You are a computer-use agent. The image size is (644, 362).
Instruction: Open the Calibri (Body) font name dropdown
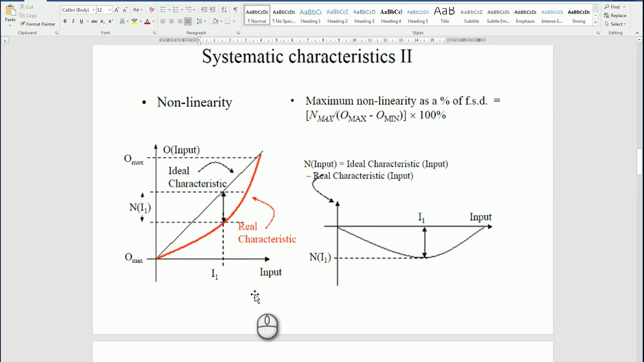[93, 10]
